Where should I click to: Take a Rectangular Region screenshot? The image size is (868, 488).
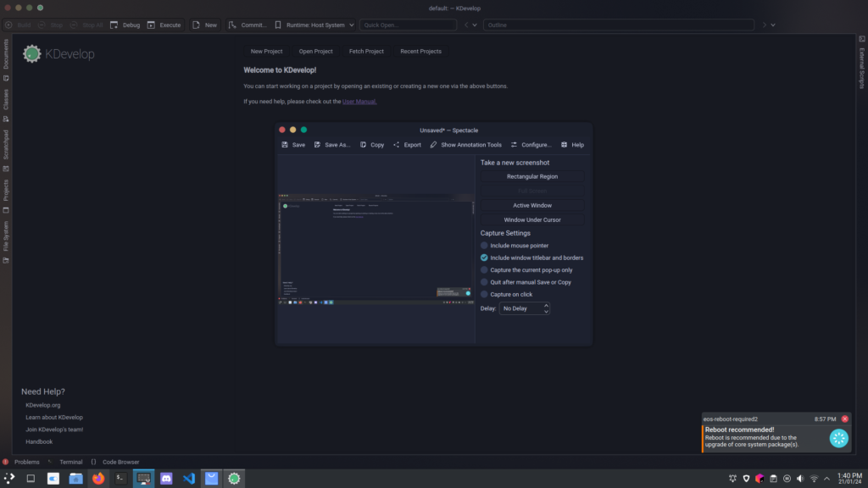pos(532,176)
